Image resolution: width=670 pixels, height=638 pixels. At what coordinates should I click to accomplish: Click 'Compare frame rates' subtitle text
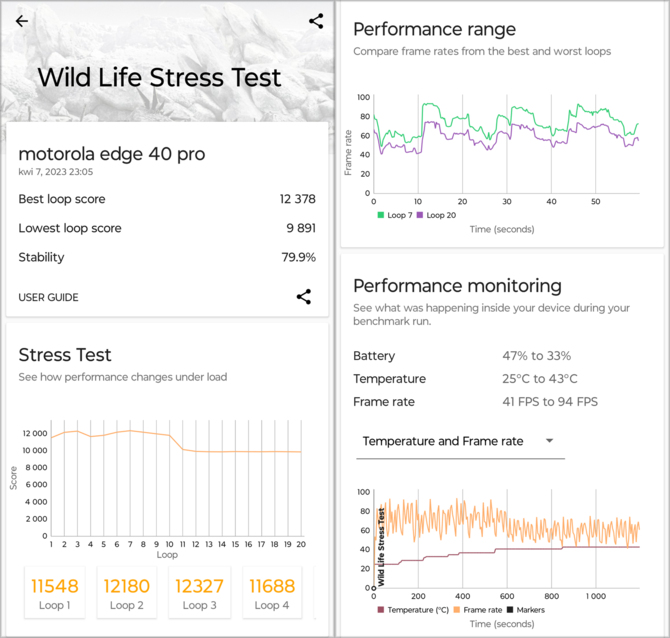482,51
